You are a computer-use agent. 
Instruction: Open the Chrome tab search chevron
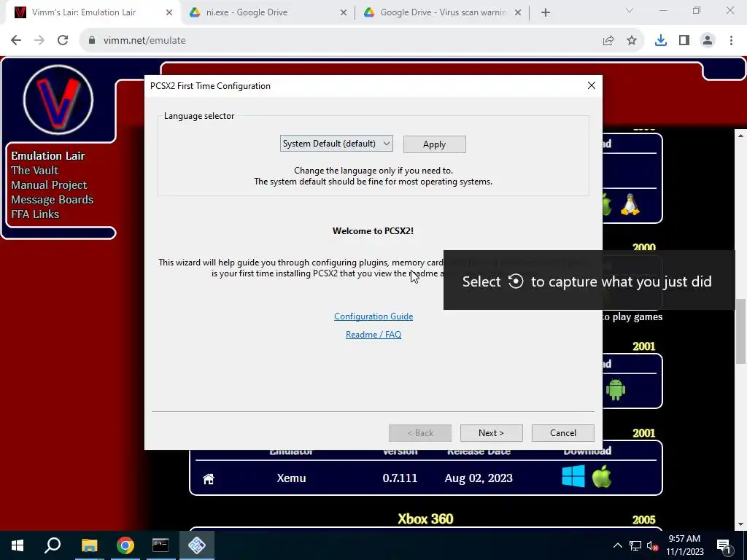630,10
